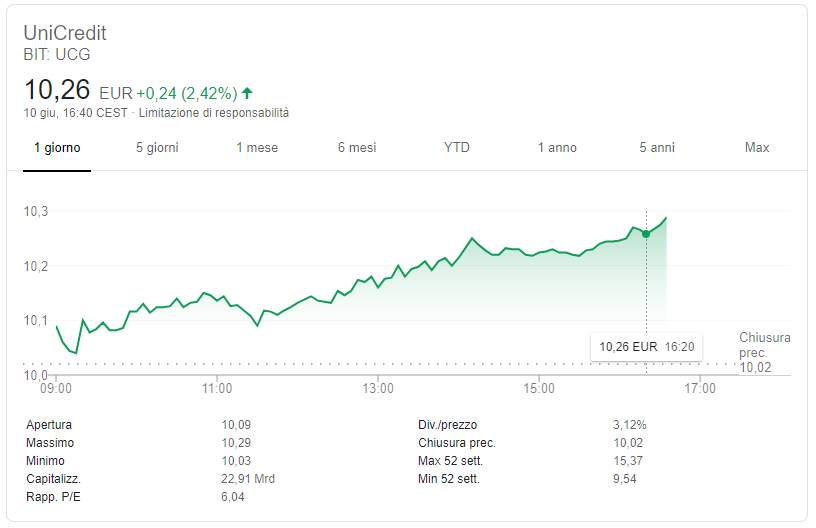Click the 'Massimo' row label
The height and width of the screenshot is (528, 816).
click(x=50, y=443)
